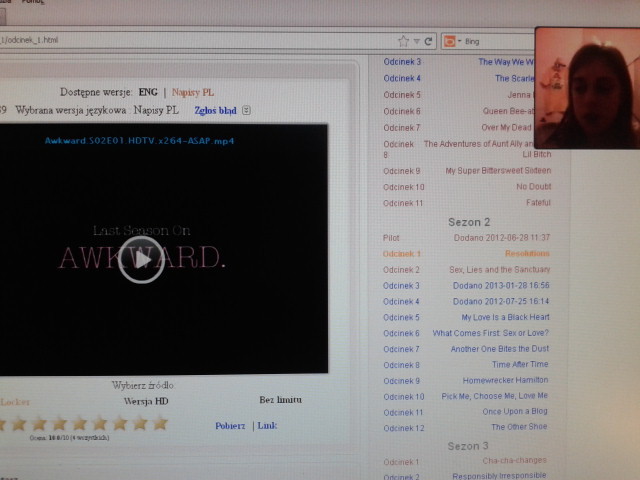Open Odcinek 6 What Comes First episode
Image resolution: width=640 pixels, height=480 pixels.
click(466, 333)
